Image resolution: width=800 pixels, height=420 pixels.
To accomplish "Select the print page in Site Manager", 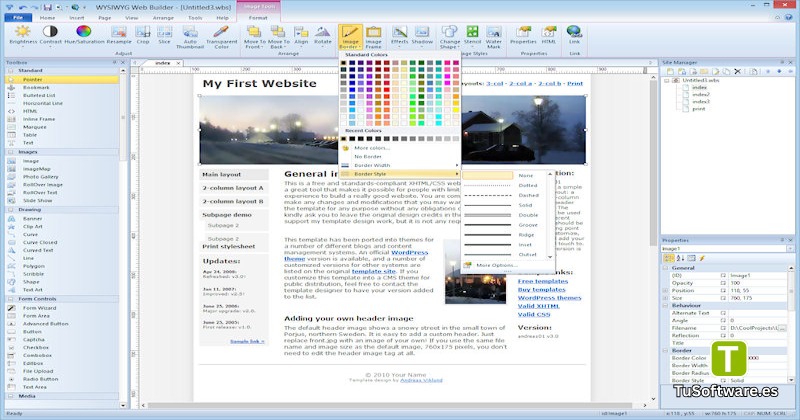I will point(698,109).
